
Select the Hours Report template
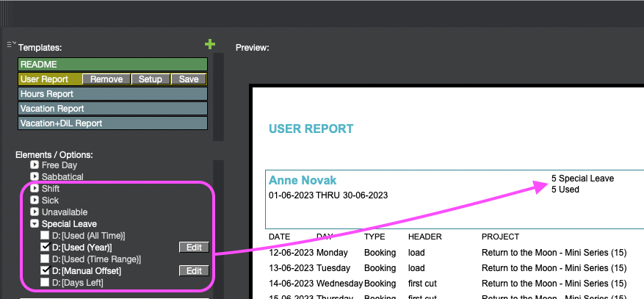tap(112, 94)
